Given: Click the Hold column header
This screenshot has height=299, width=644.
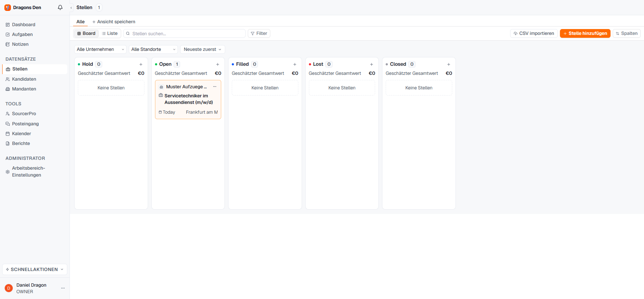Looking at the screenshot, I should click(88, 64).
